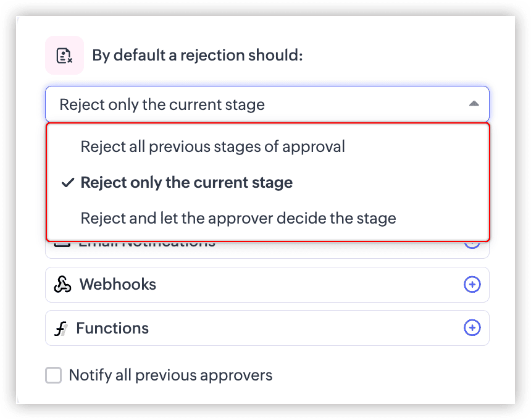Add a new Function with plus icon
The width and height of the screenshot is (531, 420).
coord(472,328)
